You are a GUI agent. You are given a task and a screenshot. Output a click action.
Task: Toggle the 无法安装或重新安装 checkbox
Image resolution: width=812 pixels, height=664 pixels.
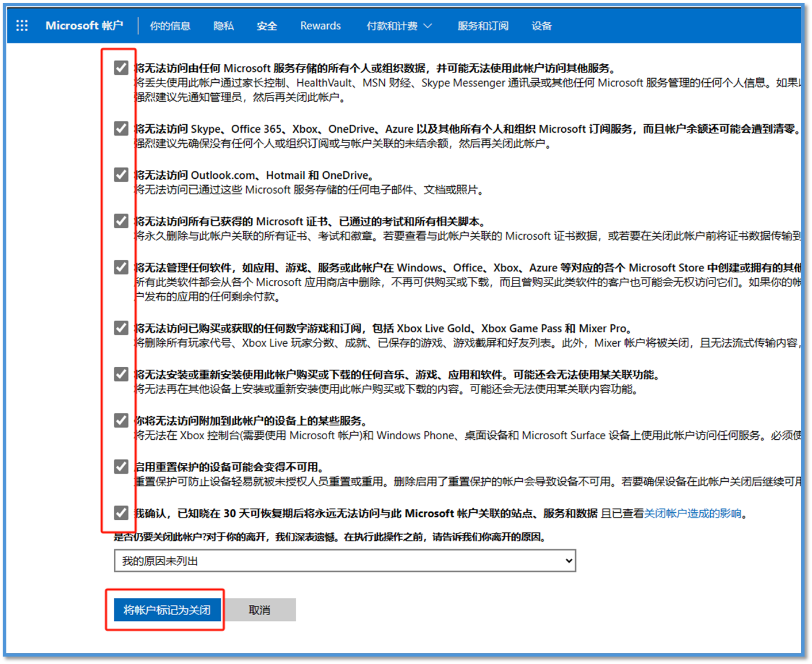121,374
